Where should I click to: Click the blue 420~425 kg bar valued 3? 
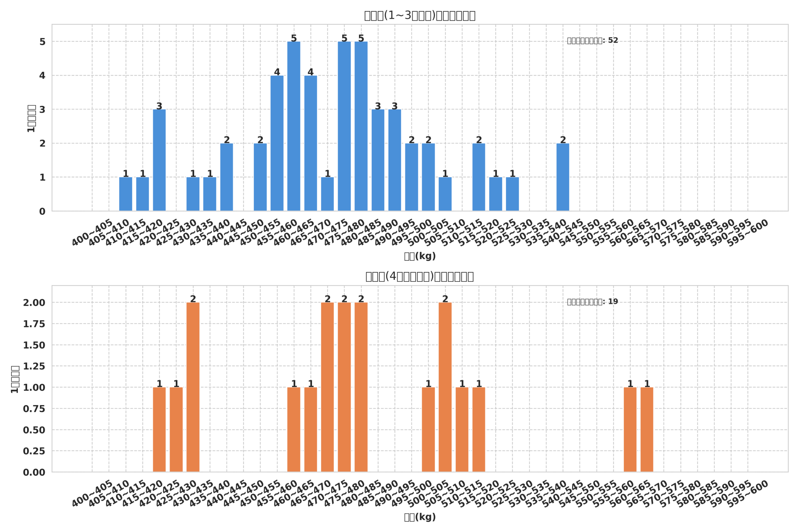(x=159, y=160)
